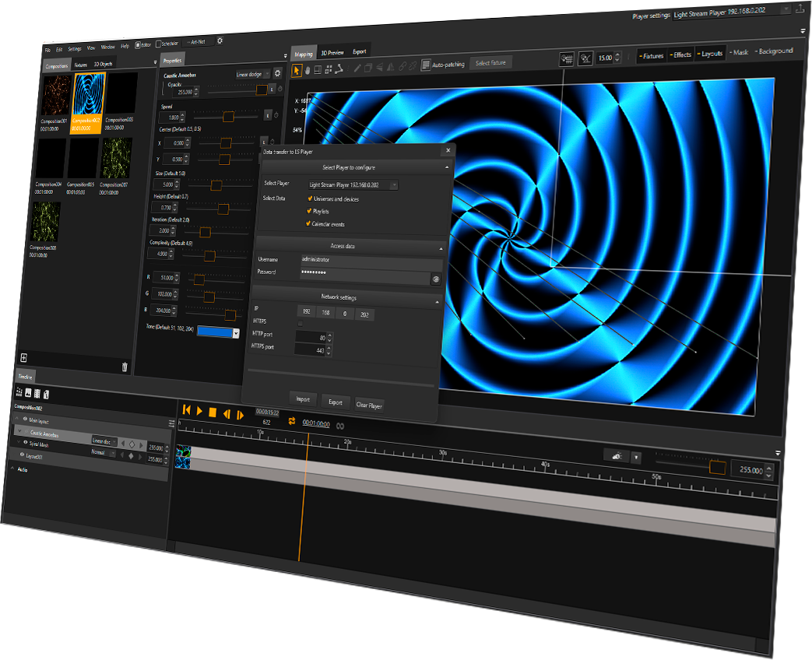Click the Select fixture button
This screenshot has height=660, width=812.
(490, 62)
